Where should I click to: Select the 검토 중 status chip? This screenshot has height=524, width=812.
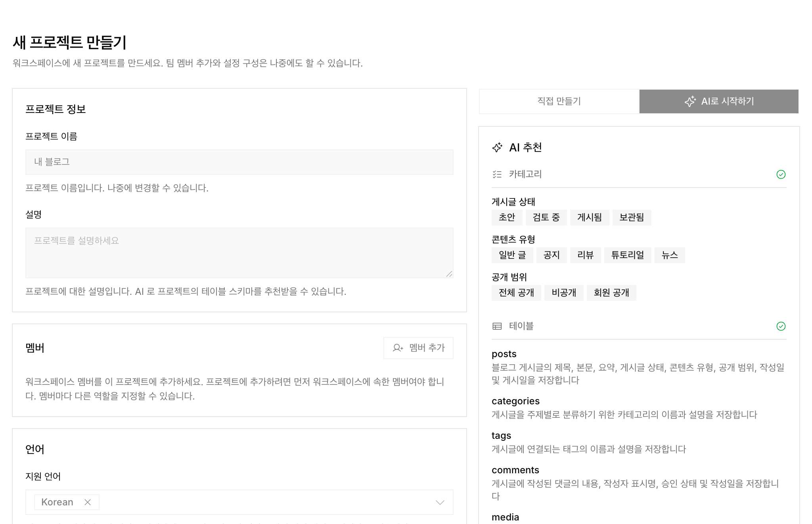tap(546, 218)
